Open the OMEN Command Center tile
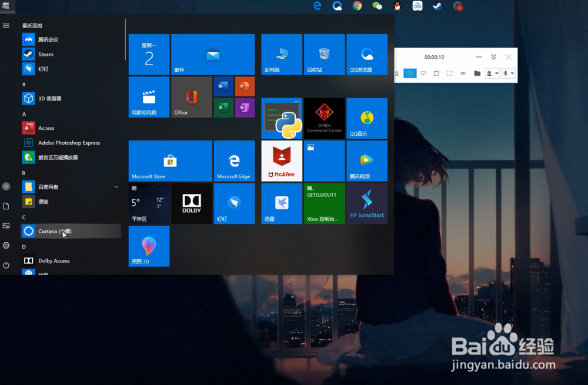Viewport: 588px width, 385px height. click(325, 119)
